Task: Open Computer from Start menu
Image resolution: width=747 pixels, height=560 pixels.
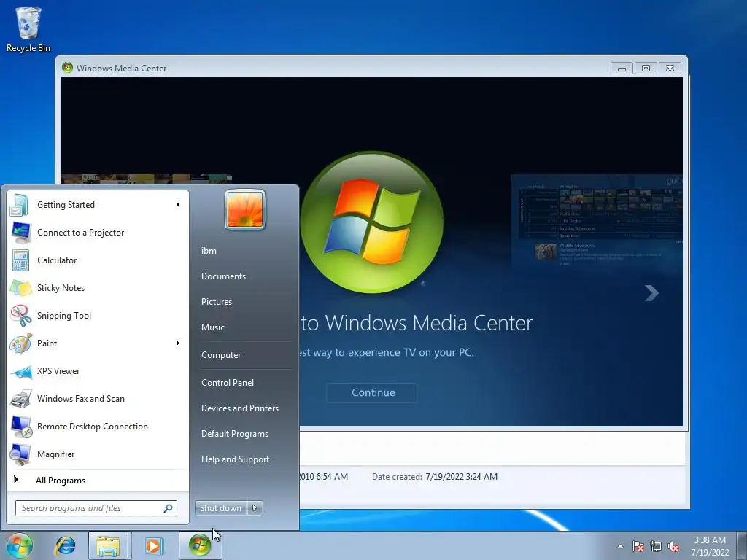Action: (221, 355)
